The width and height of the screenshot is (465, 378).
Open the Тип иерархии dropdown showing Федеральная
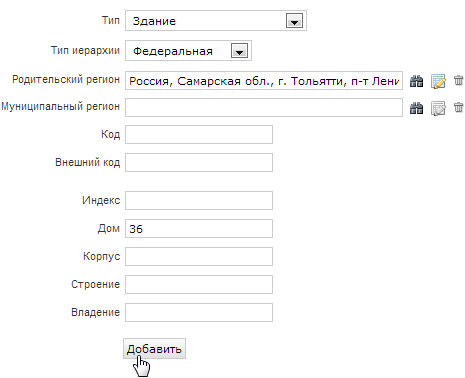[188, 51]
